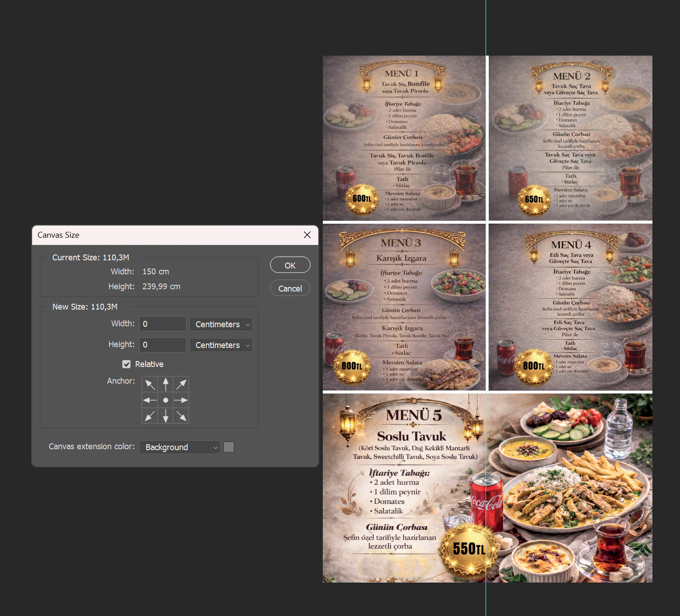Click the new Width input field
This screenshot has width=680, height=616.
[x=162, y=324]
